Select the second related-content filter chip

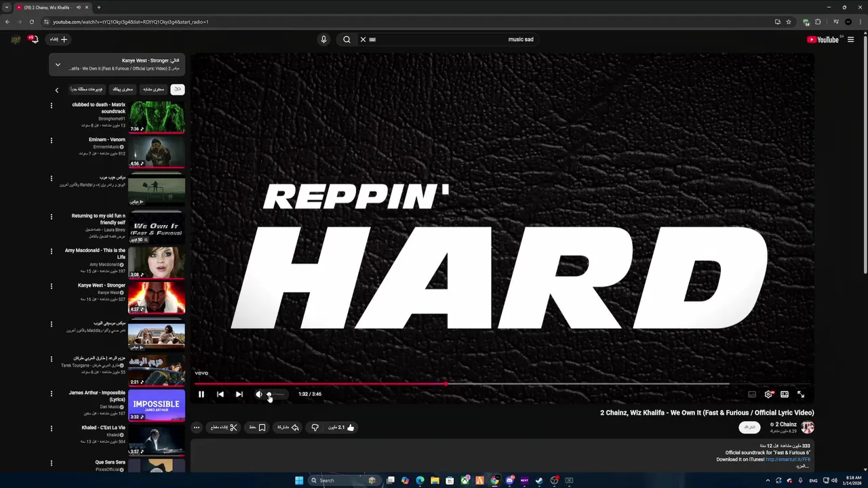[x=154, y=89]
